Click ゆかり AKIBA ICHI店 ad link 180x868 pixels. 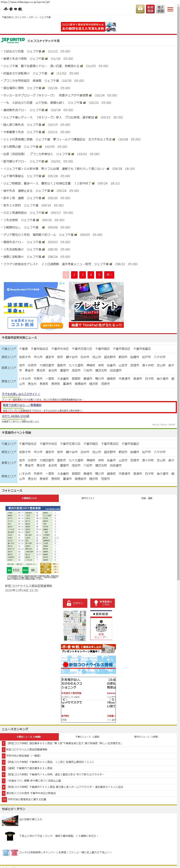click(16, 416)
